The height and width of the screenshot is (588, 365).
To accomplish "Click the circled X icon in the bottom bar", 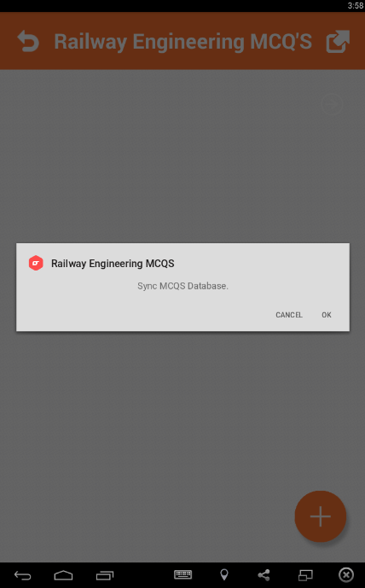I will pyautogui.click(x=346, y=574).
